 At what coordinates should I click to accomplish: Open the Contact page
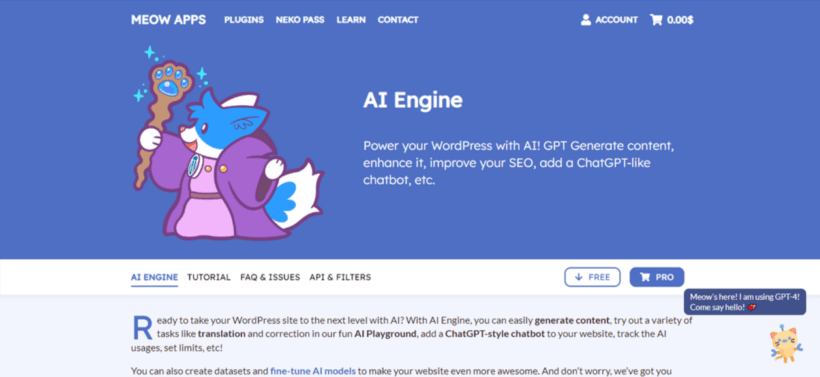(398, 20)
